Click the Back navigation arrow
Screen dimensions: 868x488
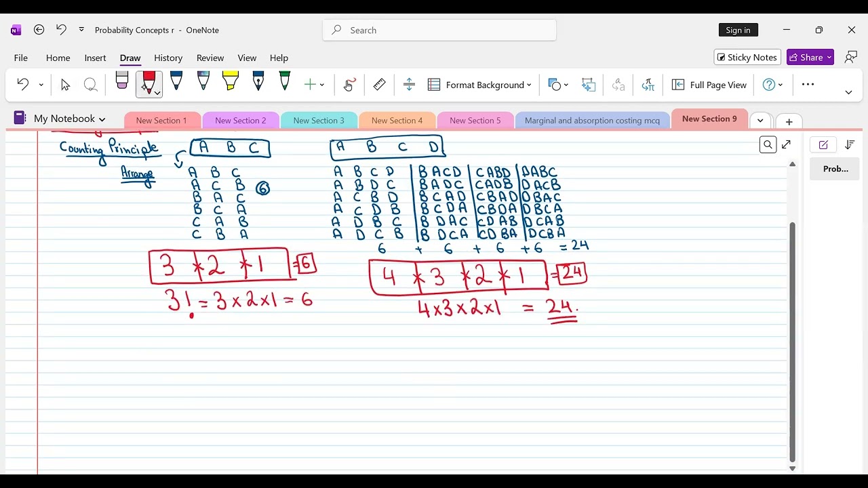(39, 30)
